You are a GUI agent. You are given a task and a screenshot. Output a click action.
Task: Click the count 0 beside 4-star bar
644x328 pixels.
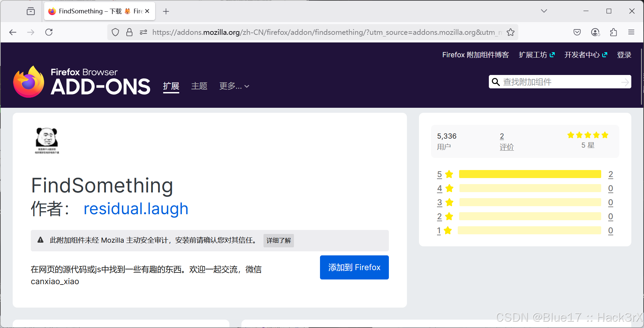click(x=611, y=188)
